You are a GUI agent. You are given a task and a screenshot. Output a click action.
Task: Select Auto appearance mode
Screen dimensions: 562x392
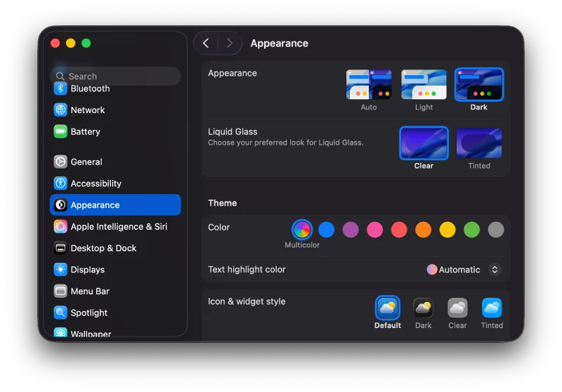pos(369,85)
